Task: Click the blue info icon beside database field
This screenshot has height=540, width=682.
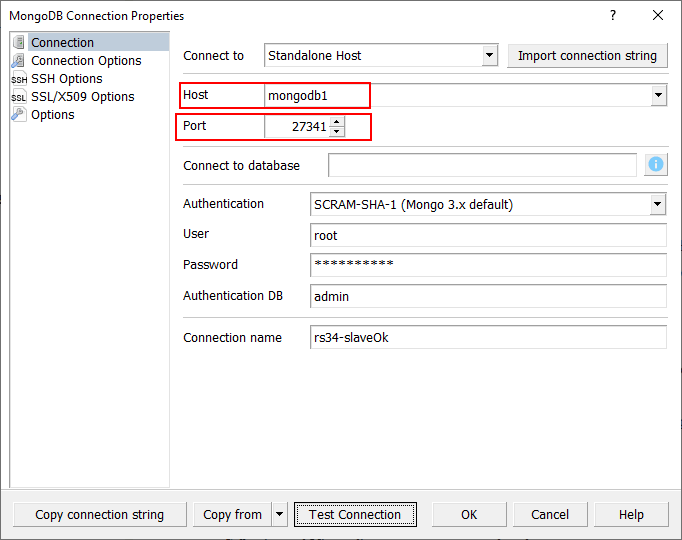Action: (x=656, y=165)
